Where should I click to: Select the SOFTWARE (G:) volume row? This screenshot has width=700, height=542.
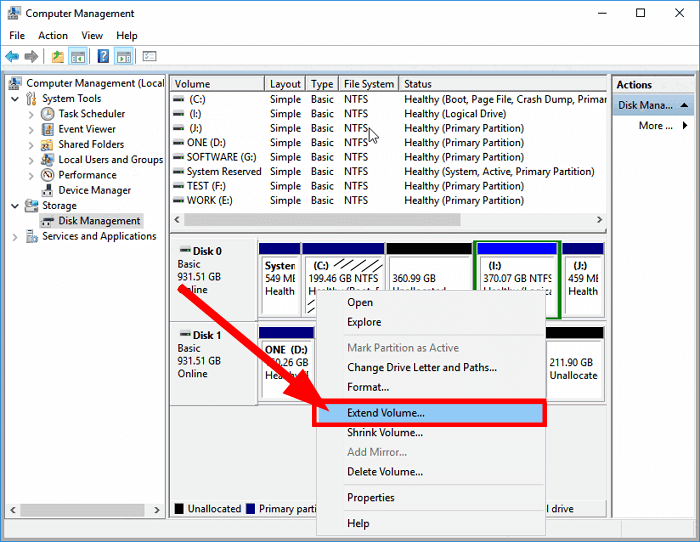click(220, 157)
